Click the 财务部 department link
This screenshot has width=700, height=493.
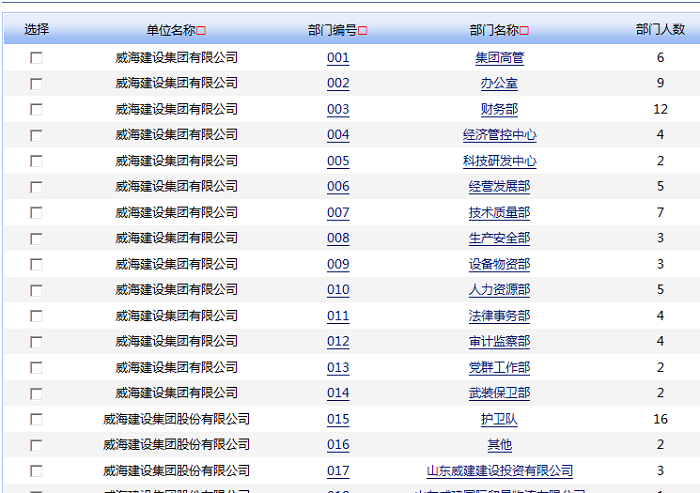point(500,109)
